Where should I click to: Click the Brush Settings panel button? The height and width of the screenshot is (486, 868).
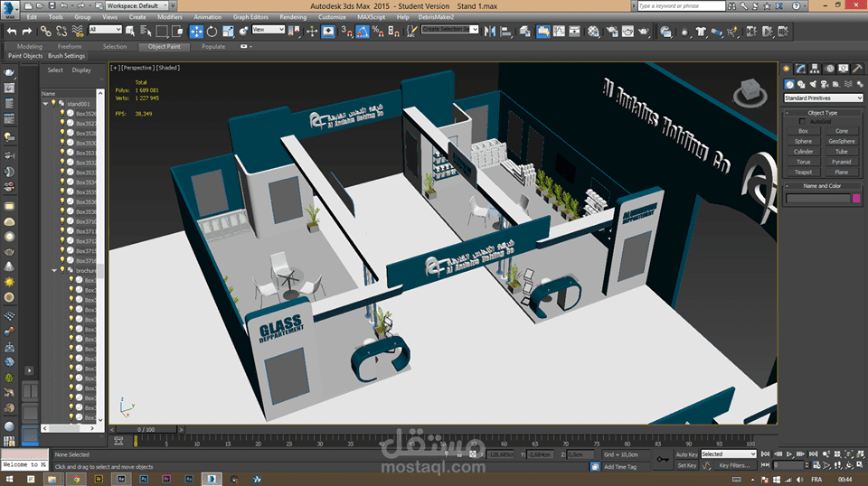(66, 56)
